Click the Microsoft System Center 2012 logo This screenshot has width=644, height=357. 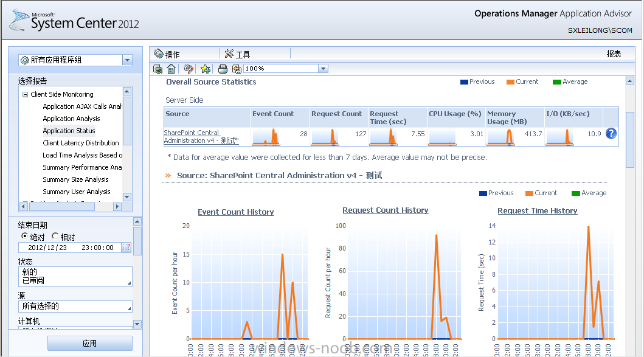[x=74, y=20]
